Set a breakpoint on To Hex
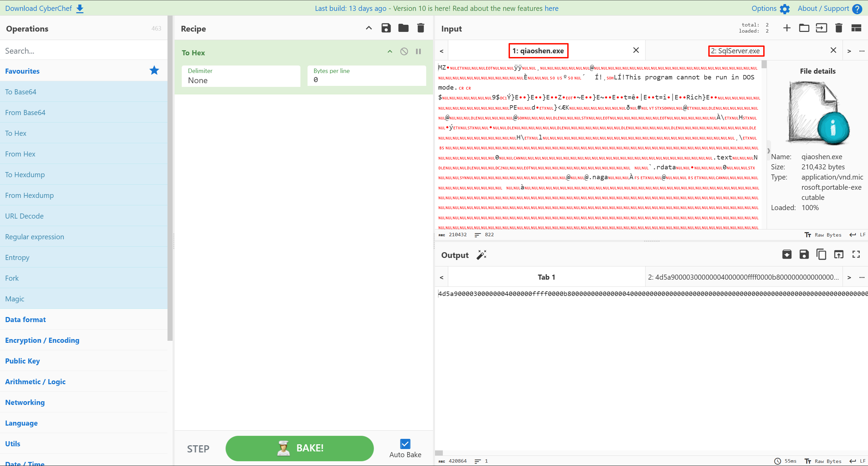868x466 pixels. pos(418,52)
